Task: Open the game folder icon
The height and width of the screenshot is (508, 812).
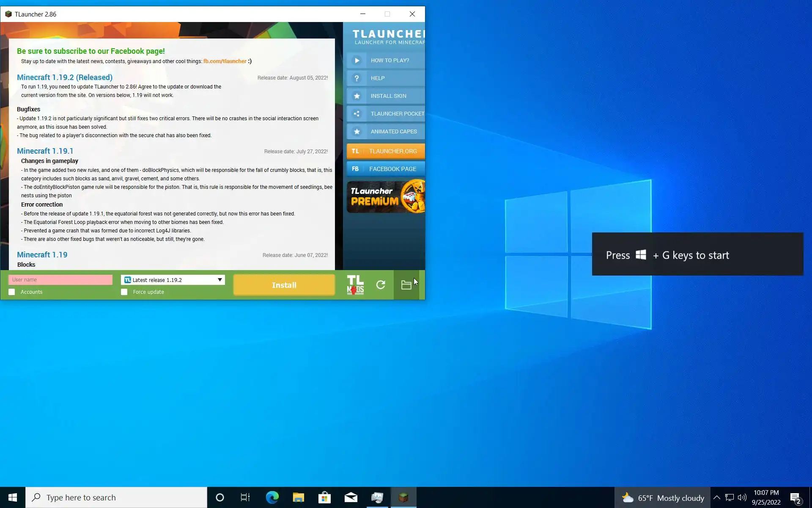Action: pos(406,285)
